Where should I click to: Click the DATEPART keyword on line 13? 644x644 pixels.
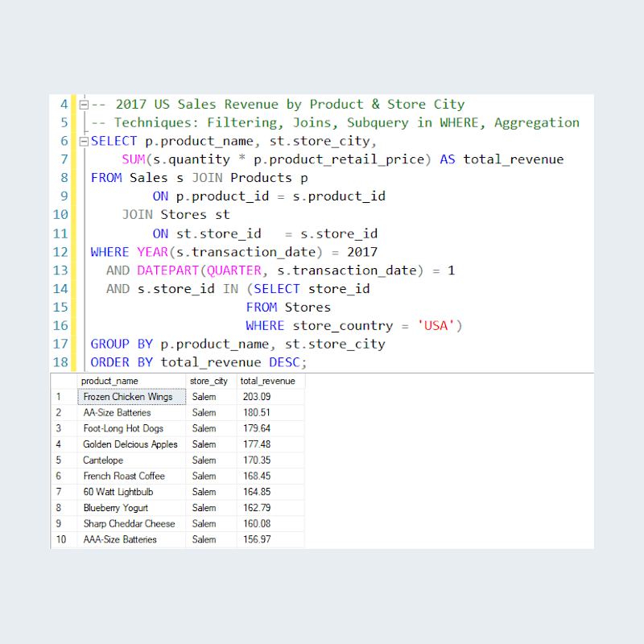click(168, 270)
